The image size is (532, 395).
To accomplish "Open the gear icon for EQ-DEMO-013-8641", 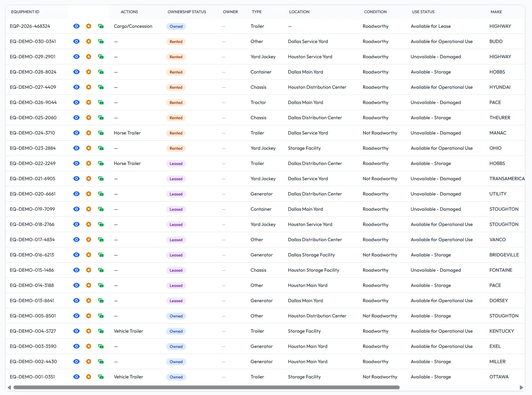I will pyautogui.click(x=89, y=300).
